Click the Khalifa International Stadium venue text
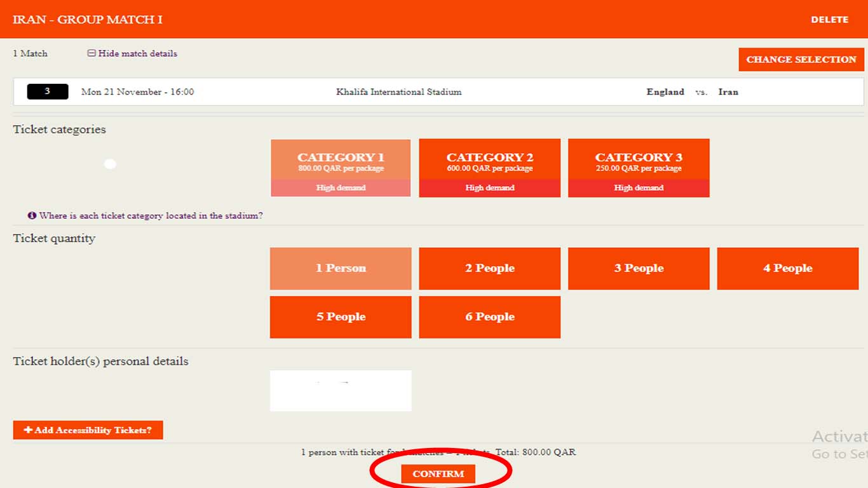The height and width of the screenshot is (488, 868). [398, 91]
